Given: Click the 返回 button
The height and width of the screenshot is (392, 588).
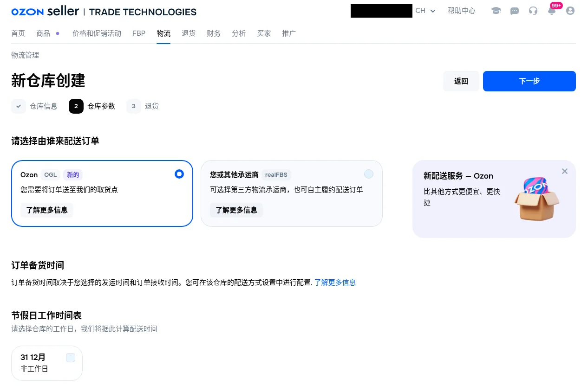Looking at the screenshot, I should click(x=461, y=81).
